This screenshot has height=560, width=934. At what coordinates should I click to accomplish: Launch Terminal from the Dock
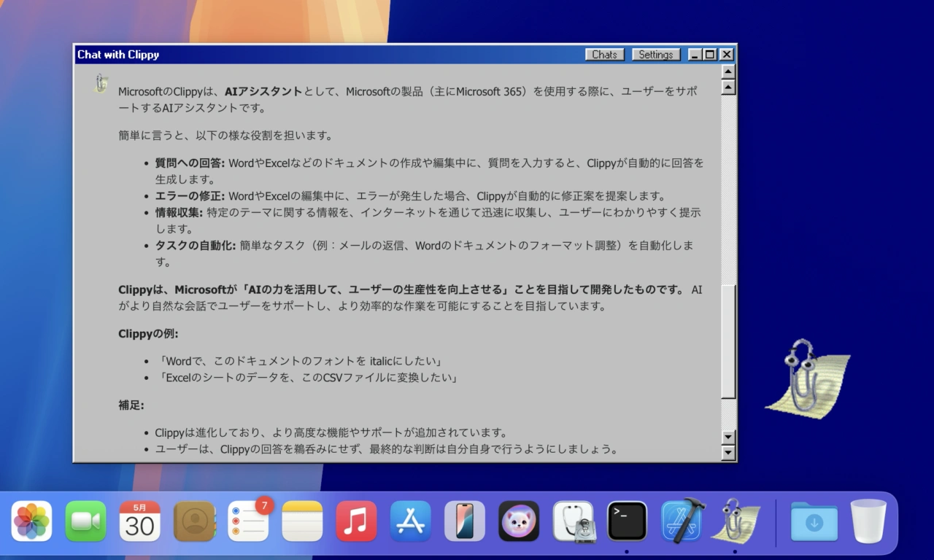pyautogui.click(x=627, y=521)
